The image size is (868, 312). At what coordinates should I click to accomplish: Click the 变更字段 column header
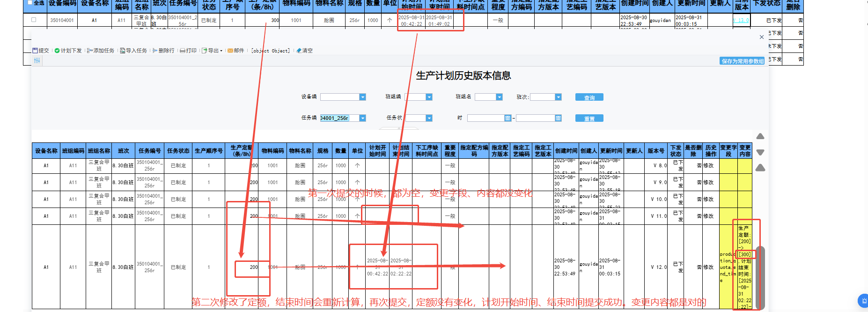click(728, 151)
